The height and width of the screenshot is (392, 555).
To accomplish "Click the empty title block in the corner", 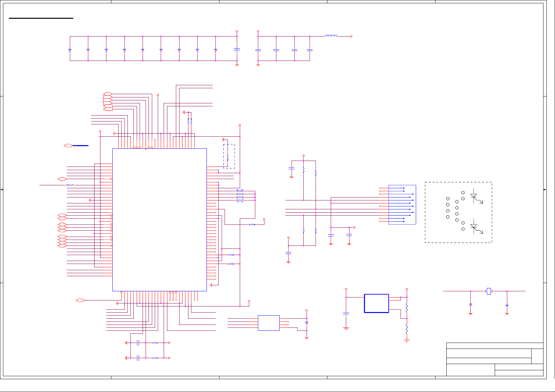I will [495, 359].
